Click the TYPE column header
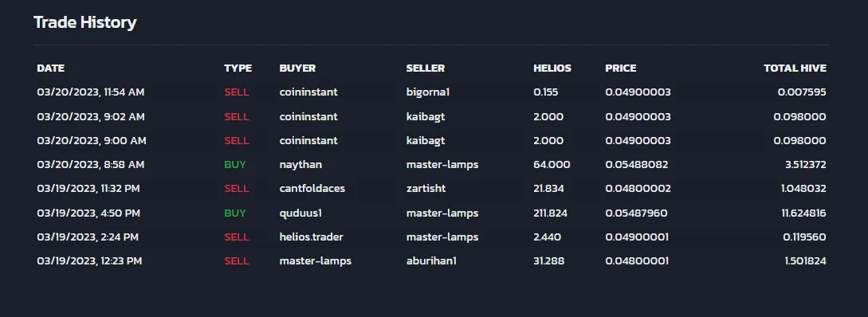868x317 pixels. 238,68
